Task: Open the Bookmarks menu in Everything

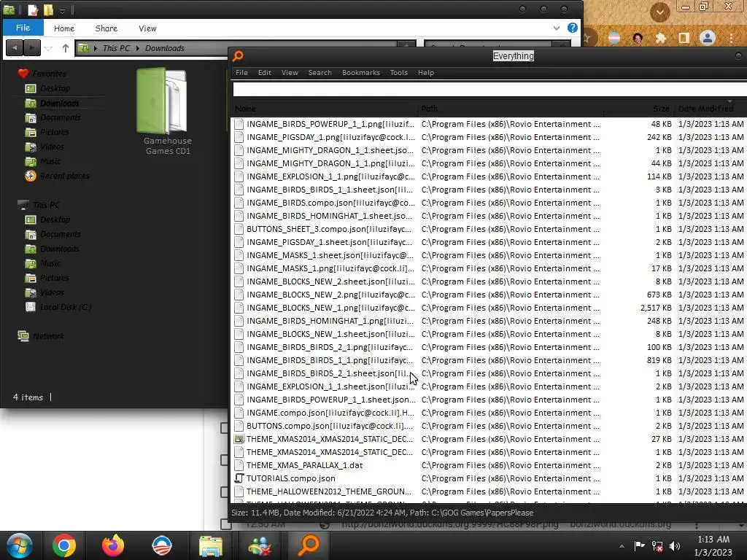Action: pos(360,73)
